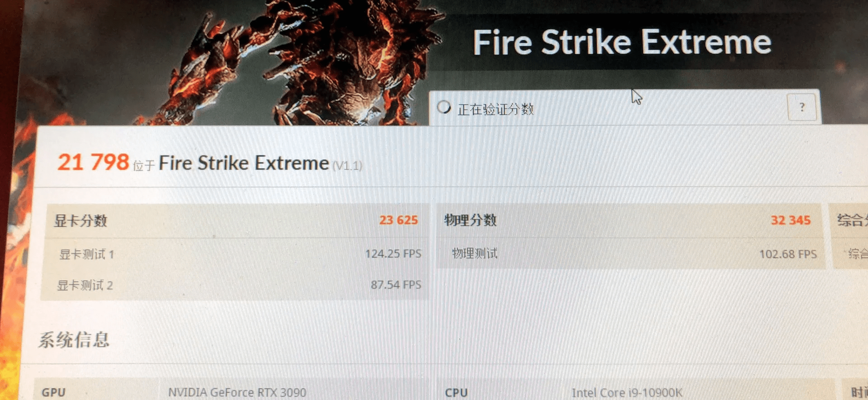The image size is (868, 400).
Task: Click the graphics score value 23 625
Action: 398,220
